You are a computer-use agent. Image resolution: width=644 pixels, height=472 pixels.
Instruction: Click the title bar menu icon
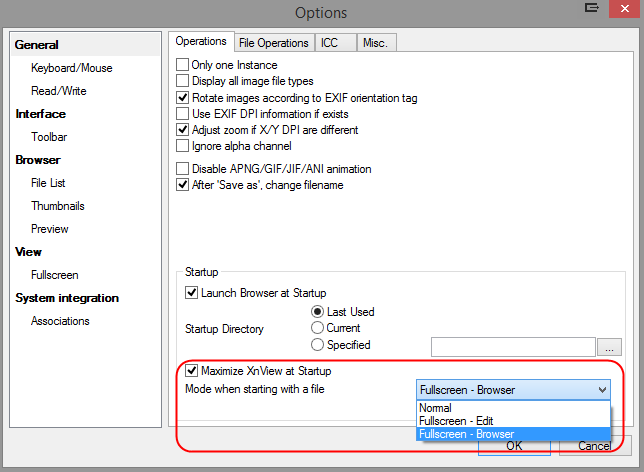pyautogui.click(x=591, y=8)
